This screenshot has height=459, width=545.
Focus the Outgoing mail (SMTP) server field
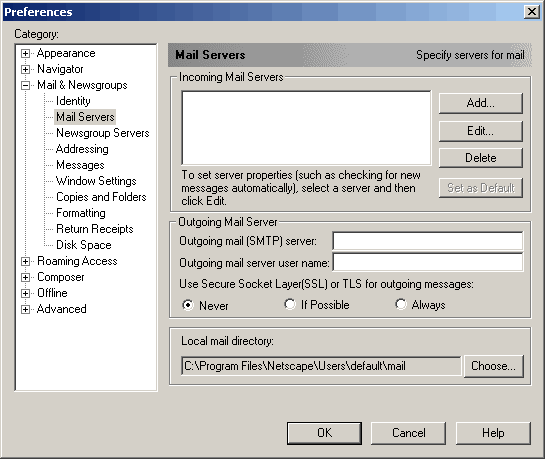pyautogui.click(x=428, y=241)
